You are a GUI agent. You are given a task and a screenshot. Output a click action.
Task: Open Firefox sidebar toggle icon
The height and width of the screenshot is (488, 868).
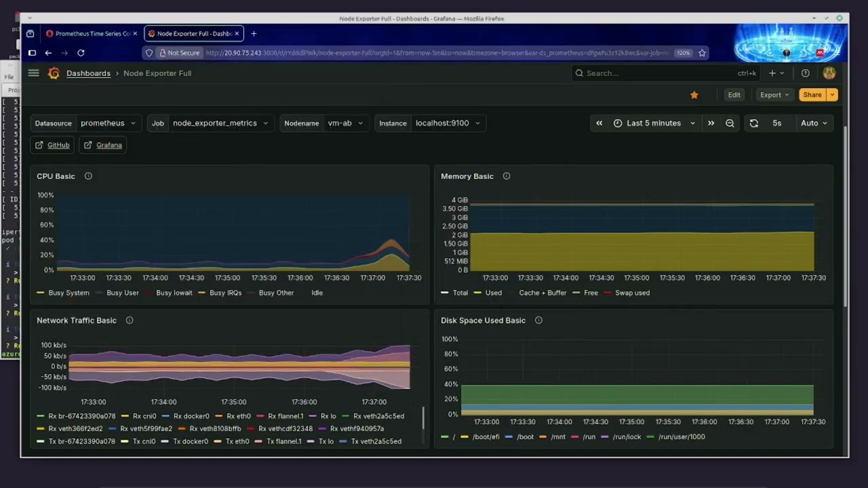click(32, 53)
